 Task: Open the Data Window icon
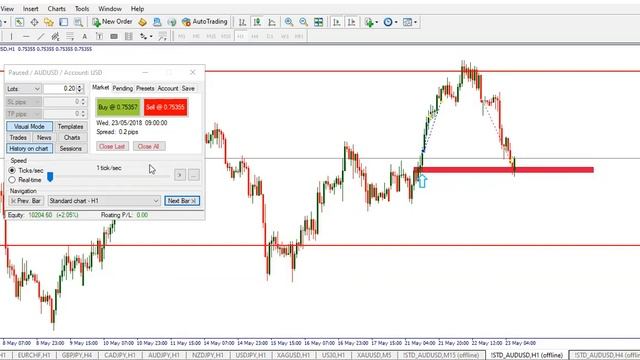[x=64, y=22]
